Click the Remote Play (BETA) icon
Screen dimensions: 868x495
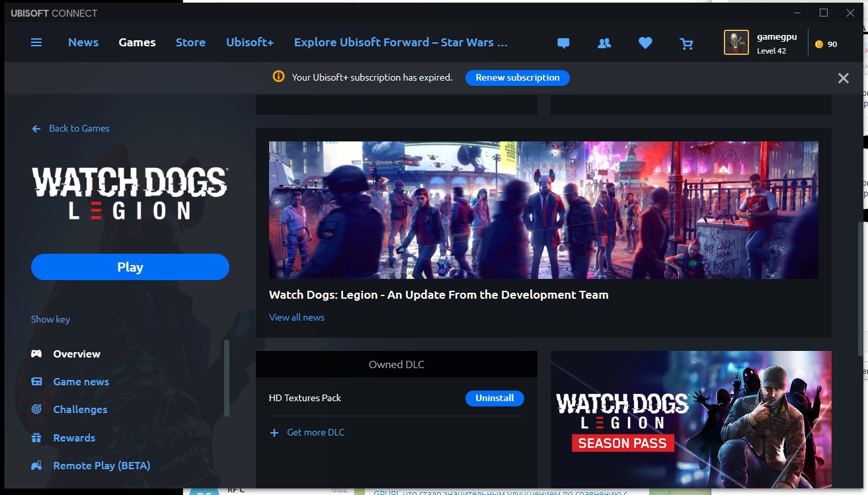(x=36, y=465)
